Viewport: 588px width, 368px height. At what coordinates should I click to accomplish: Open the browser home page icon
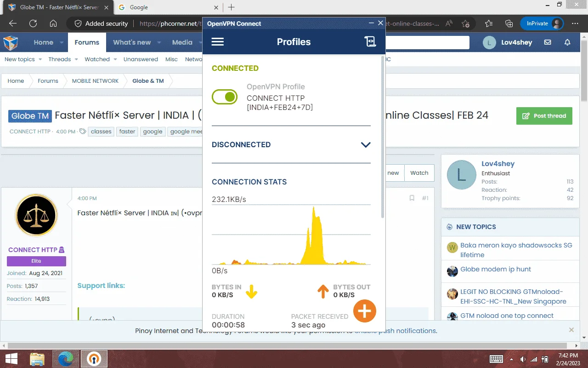(53, 23)
